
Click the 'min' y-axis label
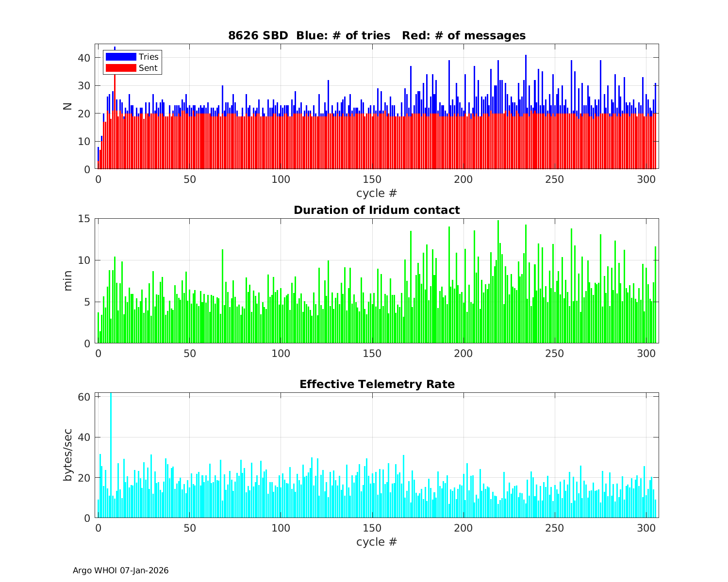tap(67, 281)
